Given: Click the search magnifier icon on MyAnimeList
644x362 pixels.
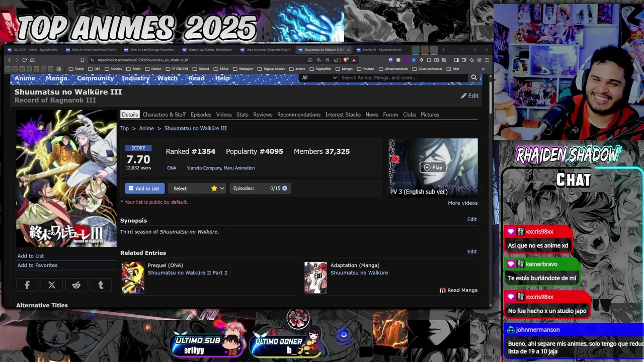Looking at the screenshot, I should click(473, 77).
